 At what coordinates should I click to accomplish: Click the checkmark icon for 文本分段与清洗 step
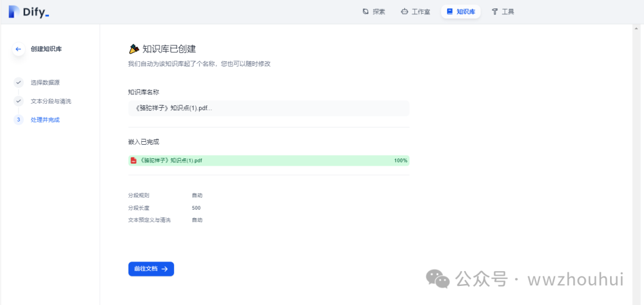19,101
